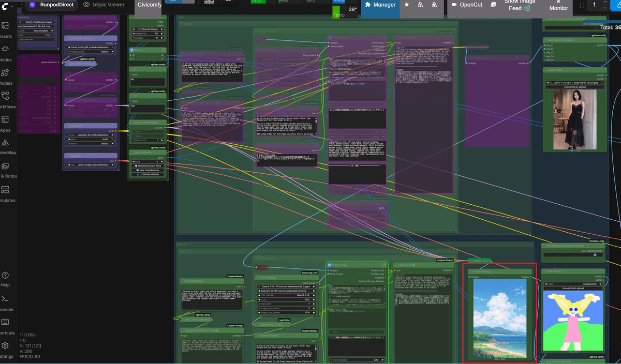This screenshot has height=364, width=621.
Task: Click the beach landscape preview image
Action: pos(500,318)
